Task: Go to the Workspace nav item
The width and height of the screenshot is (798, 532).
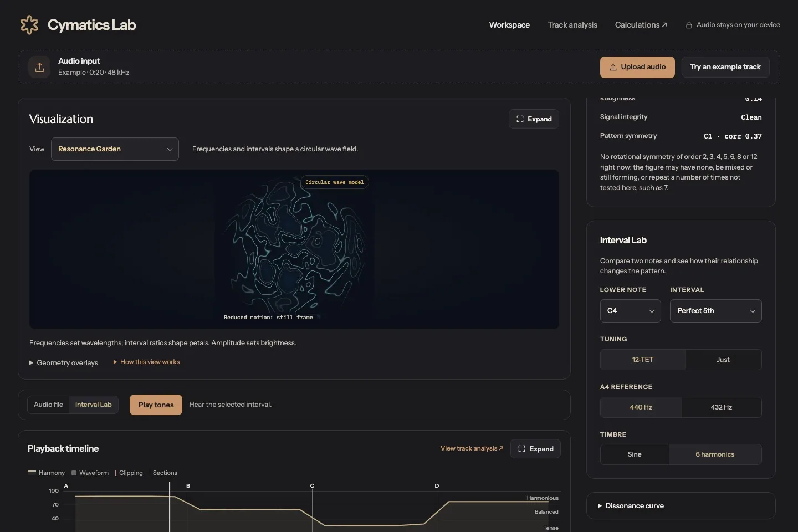Action: point(509,25)
